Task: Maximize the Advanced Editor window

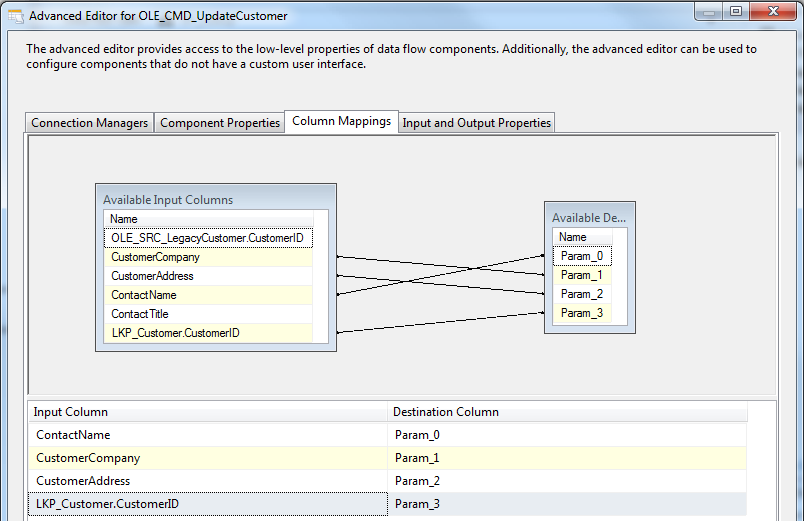Action: coord(736,11)
